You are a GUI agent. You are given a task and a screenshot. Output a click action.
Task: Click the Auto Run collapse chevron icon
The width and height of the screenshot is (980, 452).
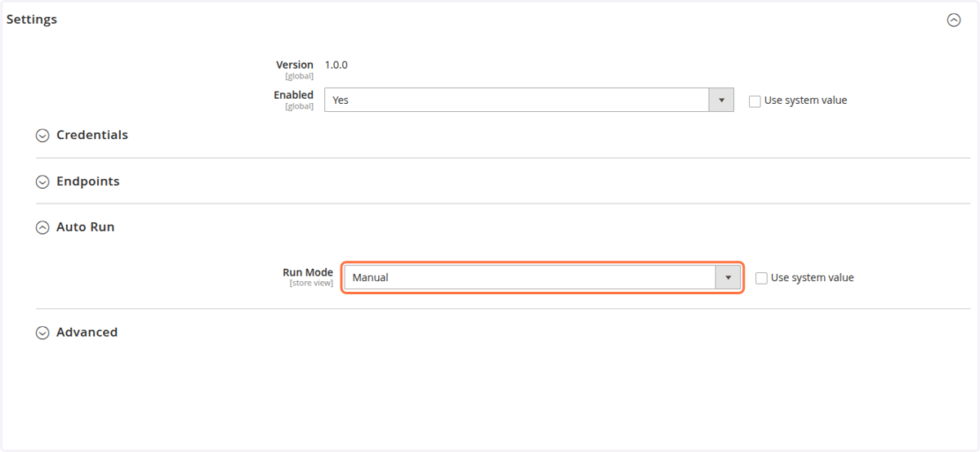tap(42, 228)
